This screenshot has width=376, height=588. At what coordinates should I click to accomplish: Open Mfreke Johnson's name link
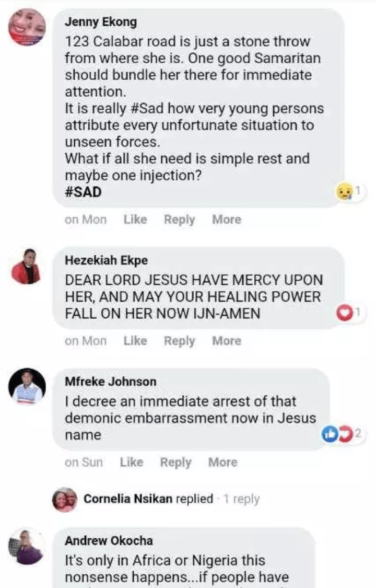[x=110, y=382]
